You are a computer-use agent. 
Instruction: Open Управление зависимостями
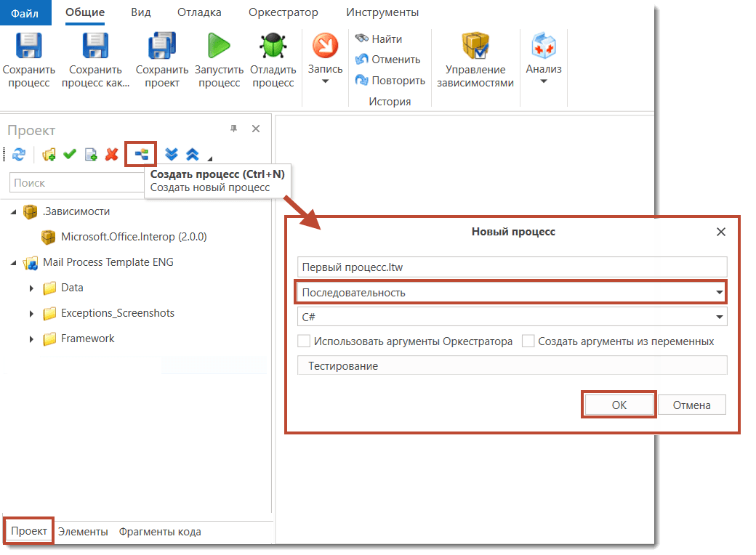point(475,48)
